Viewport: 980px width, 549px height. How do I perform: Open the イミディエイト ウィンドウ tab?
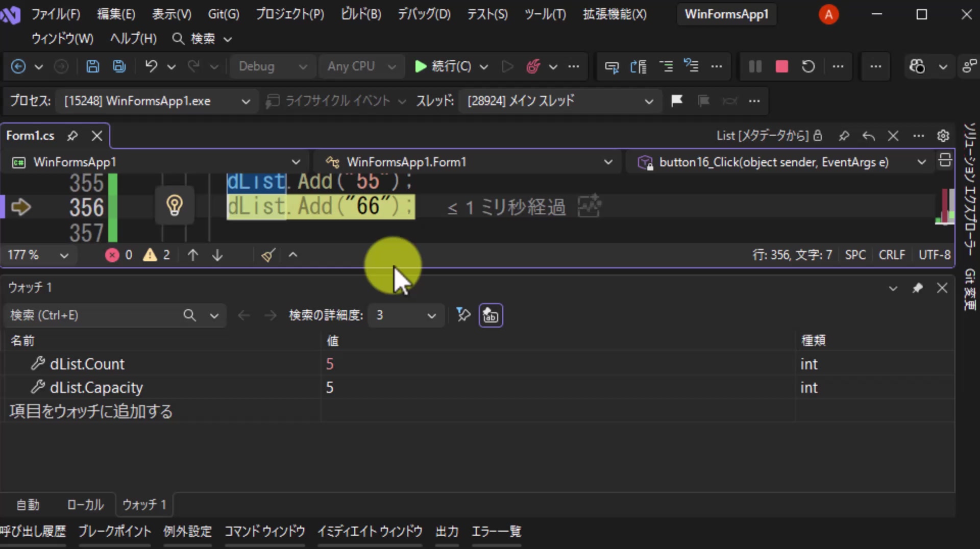click(370, 532)
